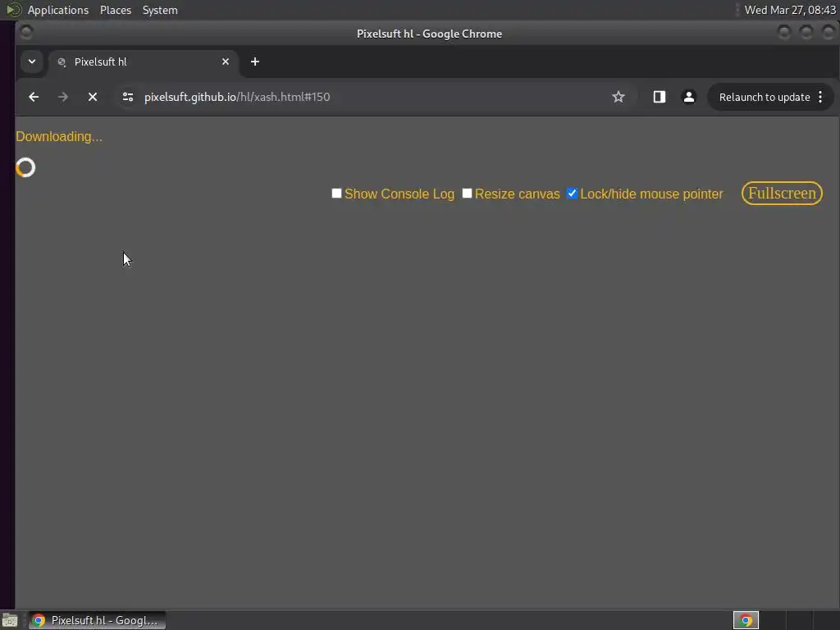
Task: Open the System menu
Action: [x=160, y=10]
